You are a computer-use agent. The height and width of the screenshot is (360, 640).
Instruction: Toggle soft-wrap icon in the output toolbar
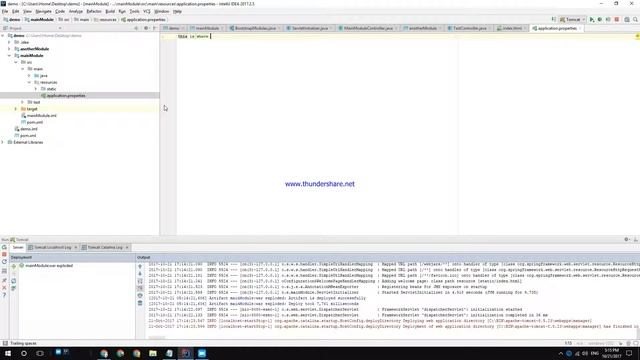coord(140,281)
